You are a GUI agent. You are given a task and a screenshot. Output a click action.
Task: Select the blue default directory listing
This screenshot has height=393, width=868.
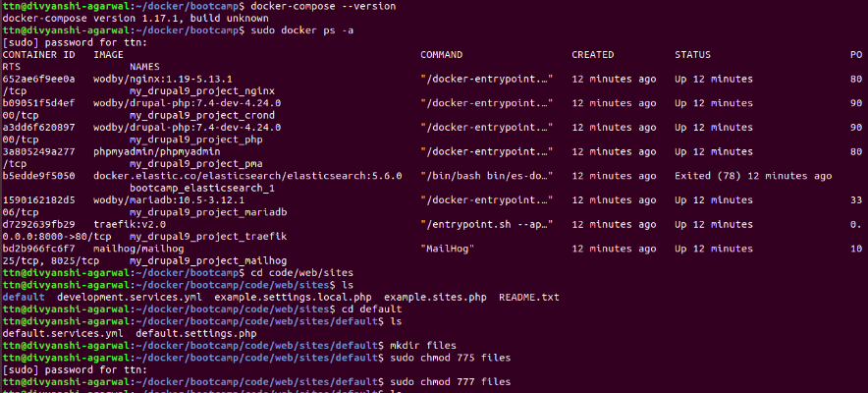click(24, 298)
